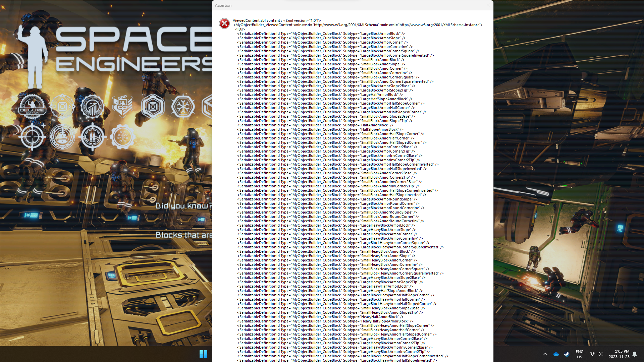Open OneDrive from the system tray
Image resolution: width=644 pixels, height=362 pixels.
pos(556,354)
